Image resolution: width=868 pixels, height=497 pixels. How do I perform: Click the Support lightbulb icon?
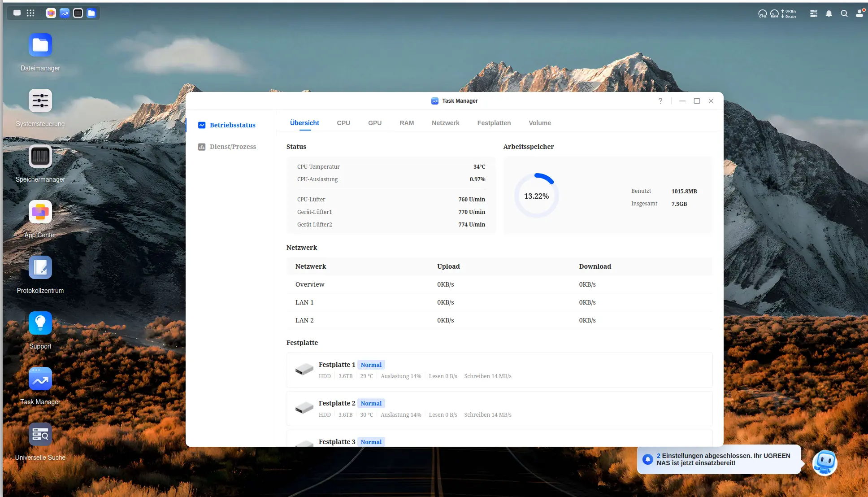tap(40, 323)
